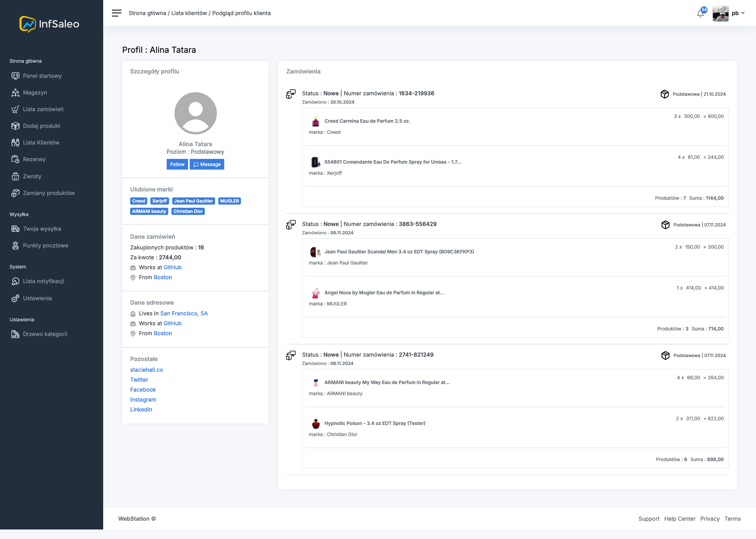The image size is (756, 539).
Task: Click the Ustawienia gears icon
Action: point(15,298)
